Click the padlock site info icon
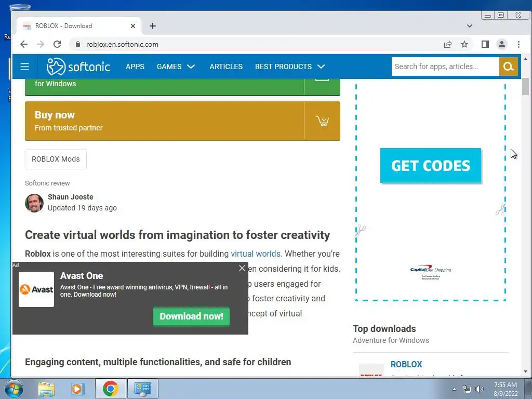 [78, 44]
